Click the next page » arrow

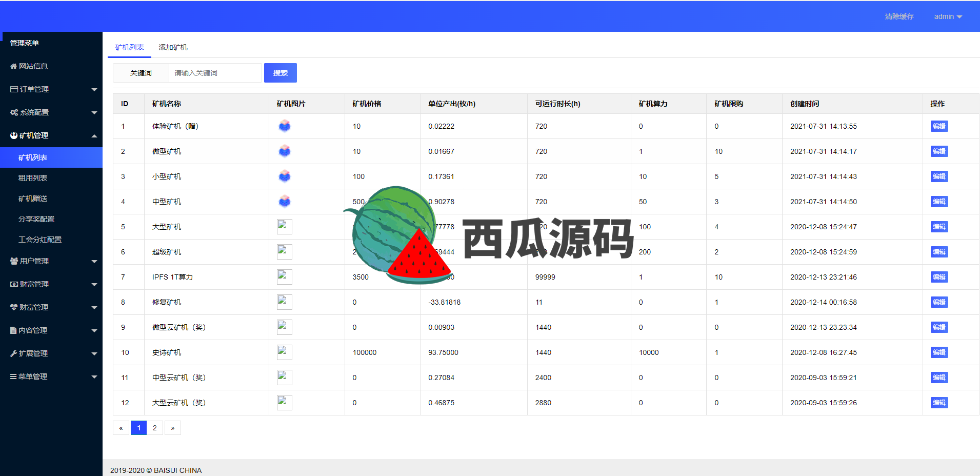tap(173, 428)
